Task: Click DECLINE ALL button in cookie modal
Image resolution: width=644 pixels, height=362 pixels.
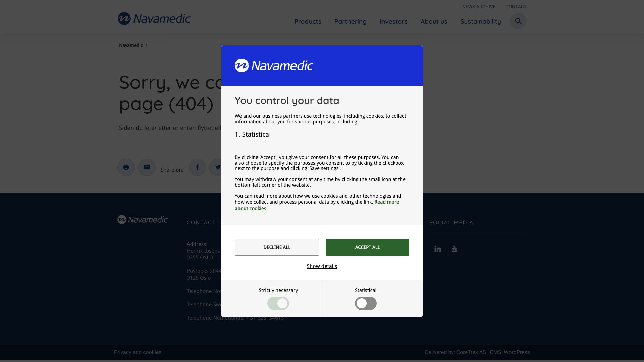Action: [276, 247]
